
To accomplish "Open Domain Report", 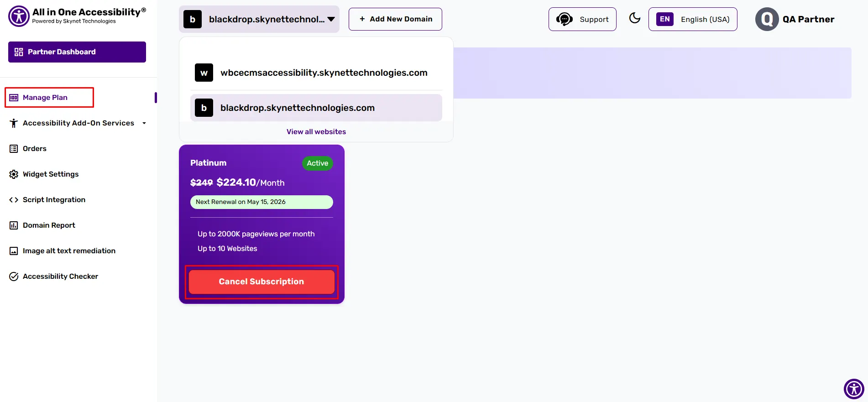I will pyautogui.click(x=49, y=225).
